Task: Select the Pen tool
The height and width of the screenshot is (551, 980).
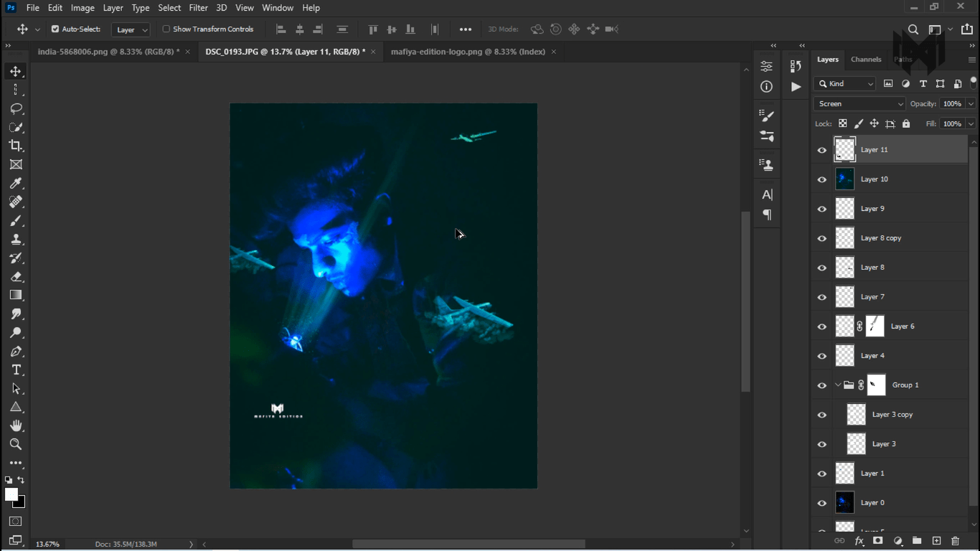Action: point(16,351)
